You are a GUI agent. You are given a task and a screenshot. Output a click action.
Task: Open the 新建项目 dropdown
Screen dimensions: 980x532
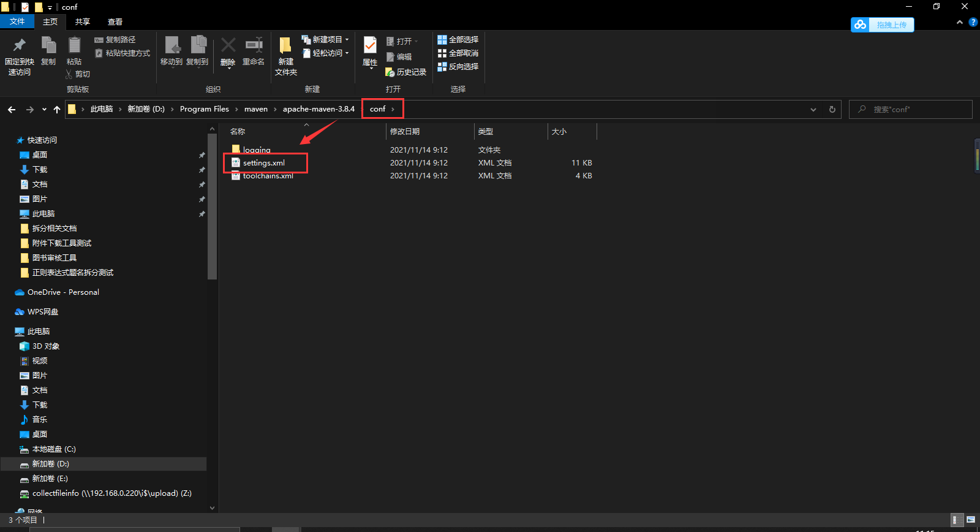click(x=325, y=39)
